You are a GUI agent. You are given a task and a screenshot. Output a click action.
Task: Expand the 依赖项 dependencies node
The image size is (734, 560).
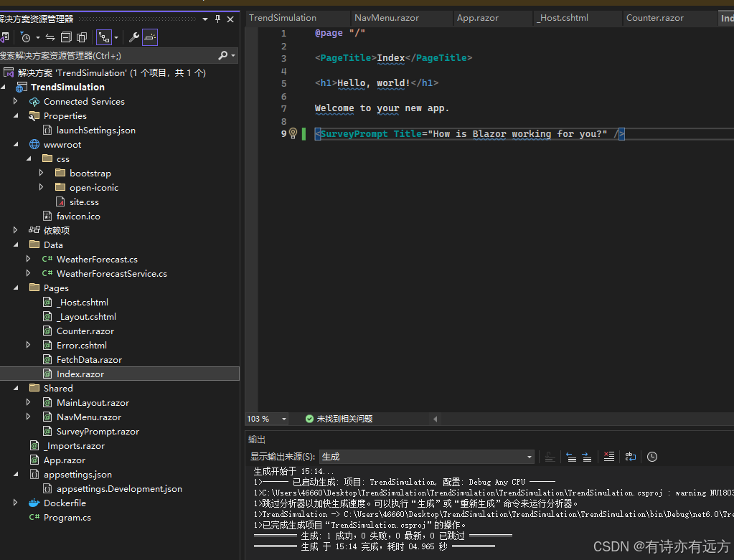(x=16, y=230)
